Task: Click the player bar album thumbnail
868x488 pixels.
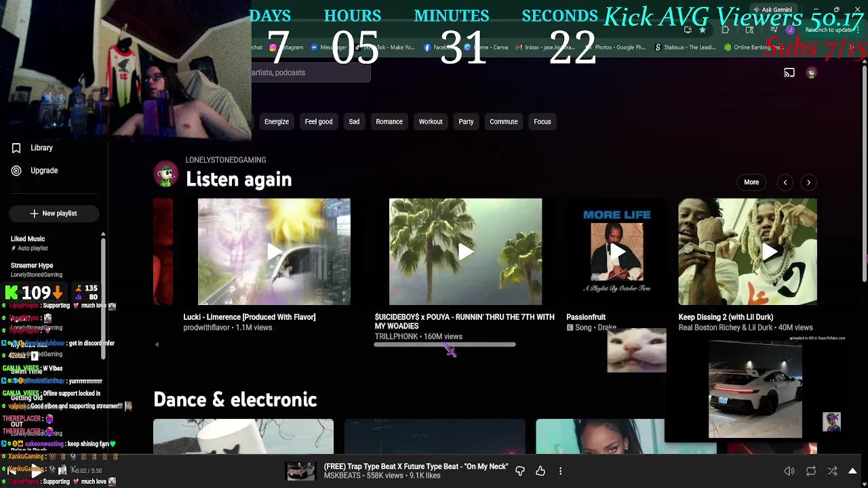Action: point(300,471)
